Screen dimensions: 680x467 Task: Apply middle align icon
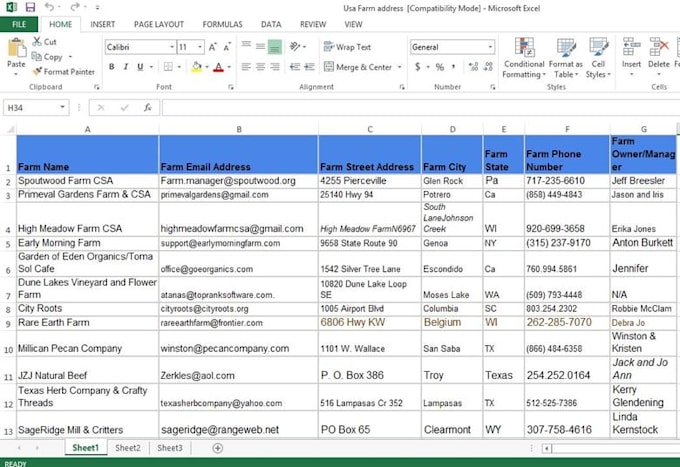260,46
